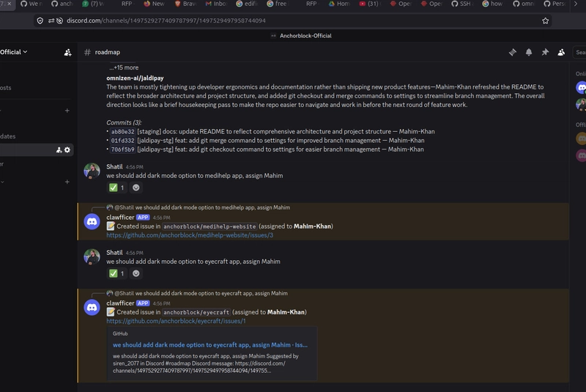Switch to the 'SSH' GitHub tab
The width and height of the screenshot is (586, 392).
coord(462,4)
